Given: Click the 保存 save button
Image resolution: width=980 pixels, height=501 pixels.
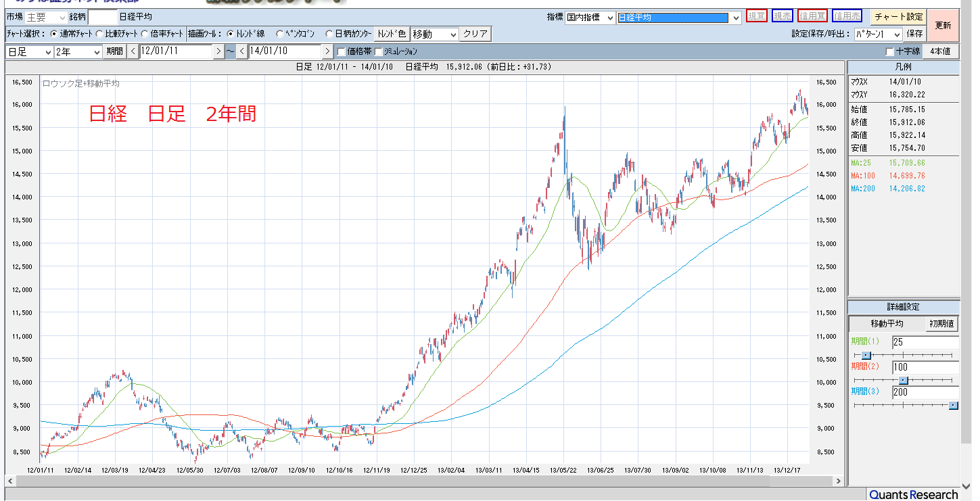Looking at the screenshot, I should click(x=914, y=34).
